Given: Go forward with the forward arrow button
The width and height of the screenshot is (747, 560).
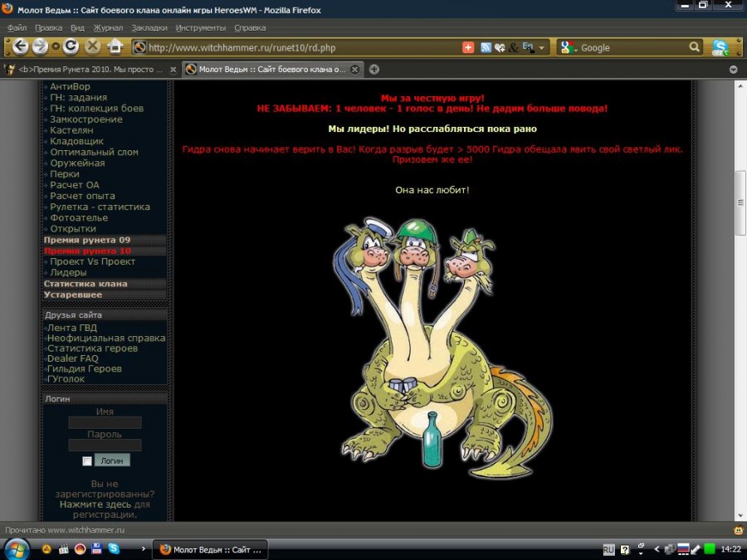Looking at the screenshot, I should point(40,46).
